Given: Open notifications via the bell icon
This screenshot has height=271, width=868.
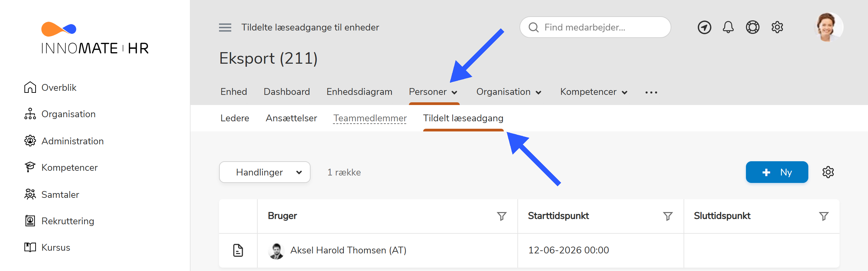Looking at the screenshot, I should click(728, 27).
